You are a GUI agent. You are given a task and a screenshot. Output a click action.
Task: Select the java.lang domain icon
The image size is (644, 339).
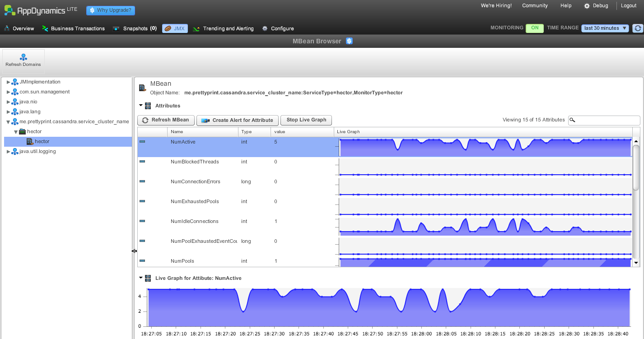point(15,112)
